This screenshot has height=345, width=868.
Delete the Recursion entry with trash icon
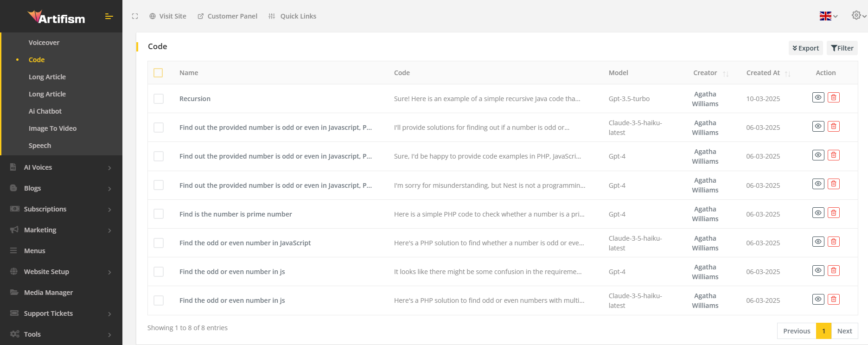click(x=833, y=97)
